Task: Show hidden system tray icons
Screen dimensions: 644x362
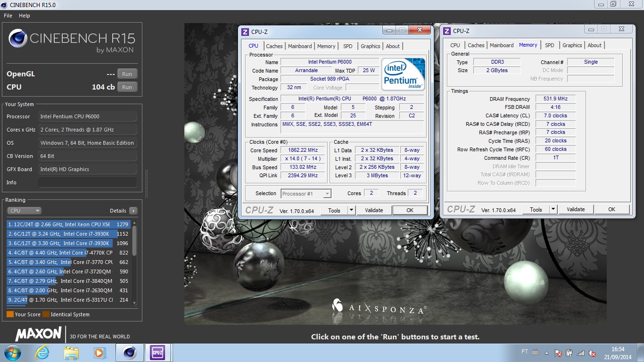Action: click(548, 353)
